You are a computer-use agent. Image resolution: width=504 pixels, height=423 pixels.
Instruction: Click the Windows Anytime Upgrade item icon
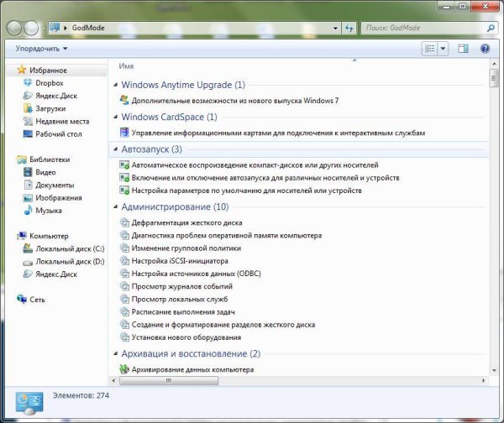124,100
